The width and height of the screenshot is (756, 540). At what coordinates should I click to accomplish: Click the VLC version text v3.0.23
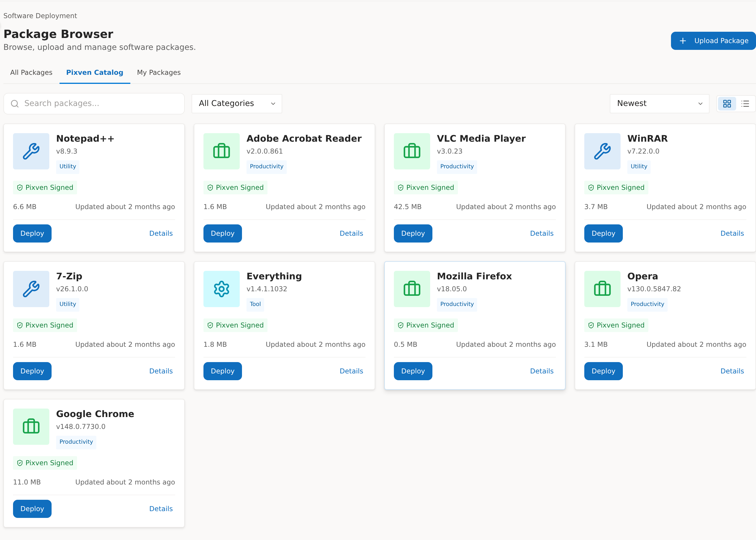(450, 151)
